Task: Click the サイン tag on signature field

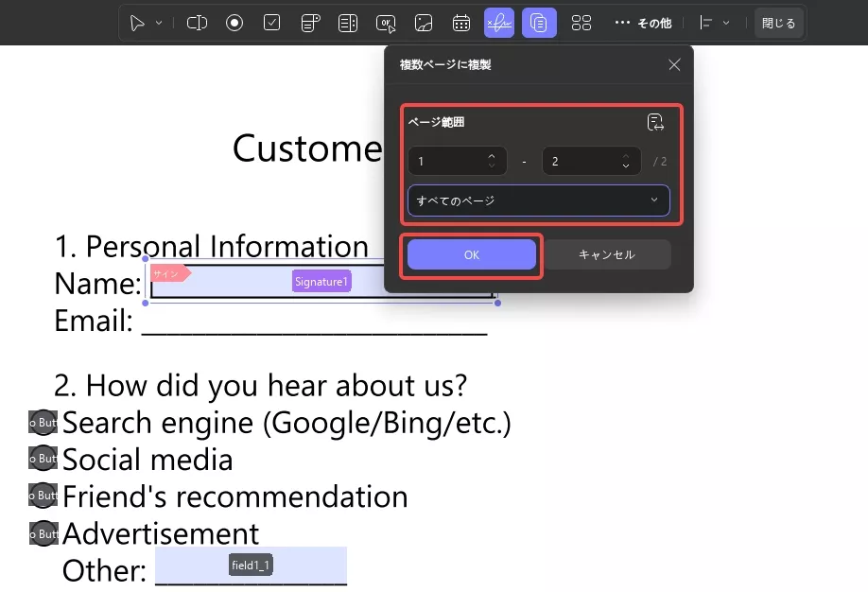Action: point(169,273)
